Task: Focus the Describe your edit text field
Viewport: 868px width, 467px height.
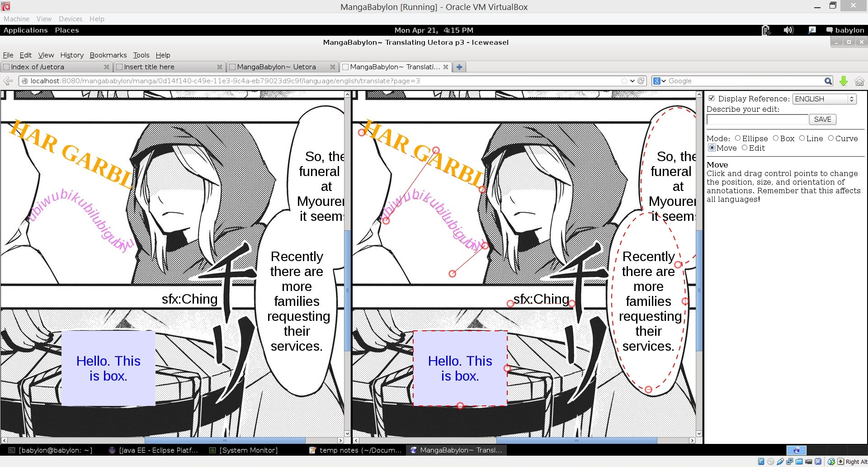Action: (x=757, y=119)
